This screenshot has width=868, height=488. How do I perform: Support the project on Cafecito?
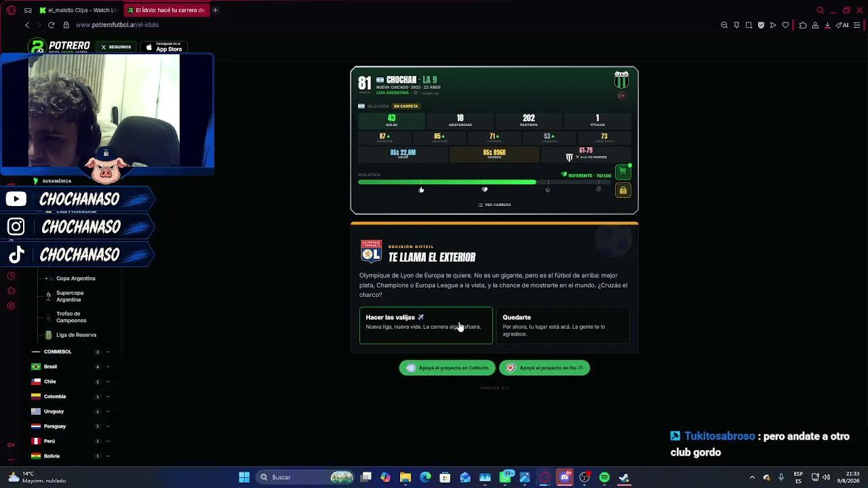(x=447, y=368)
